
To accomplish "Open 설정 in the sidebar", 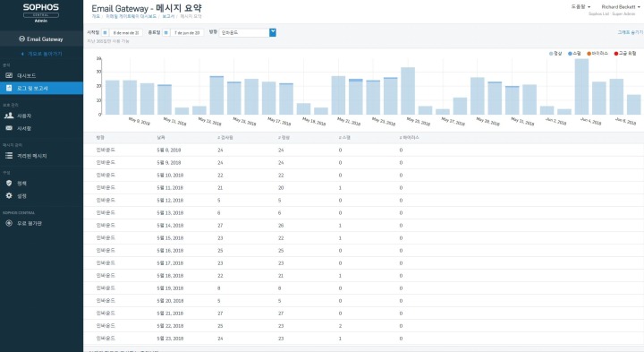I will pos(21,196).
